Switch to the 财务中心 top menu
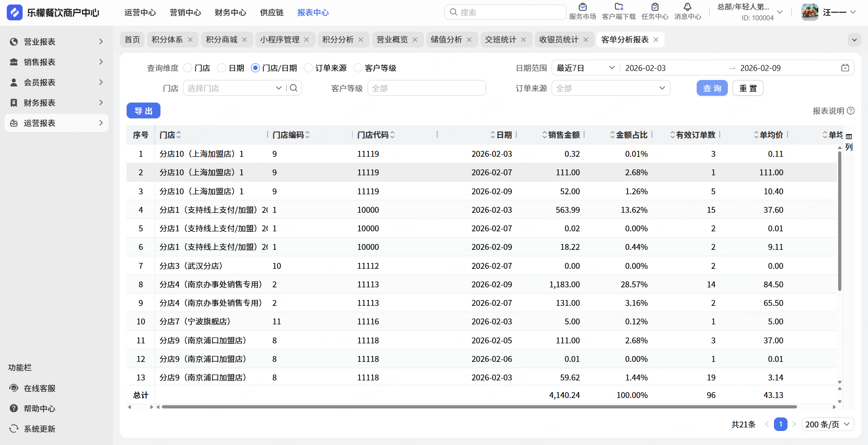Screen dimensions: 868x445 (230, 13)
